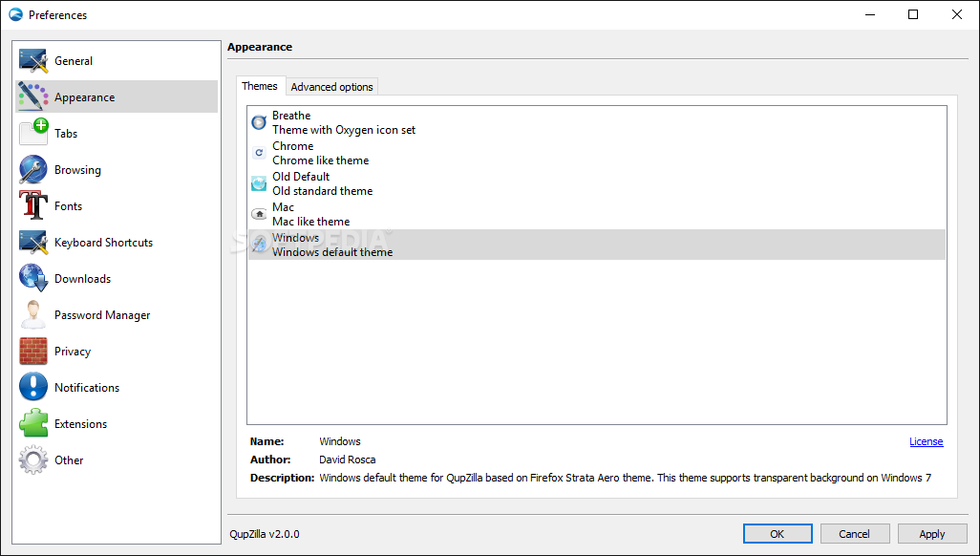Click the Fonts letter T icon
Image resolution: width=980 pixels, height=556 pixels.
33,205
